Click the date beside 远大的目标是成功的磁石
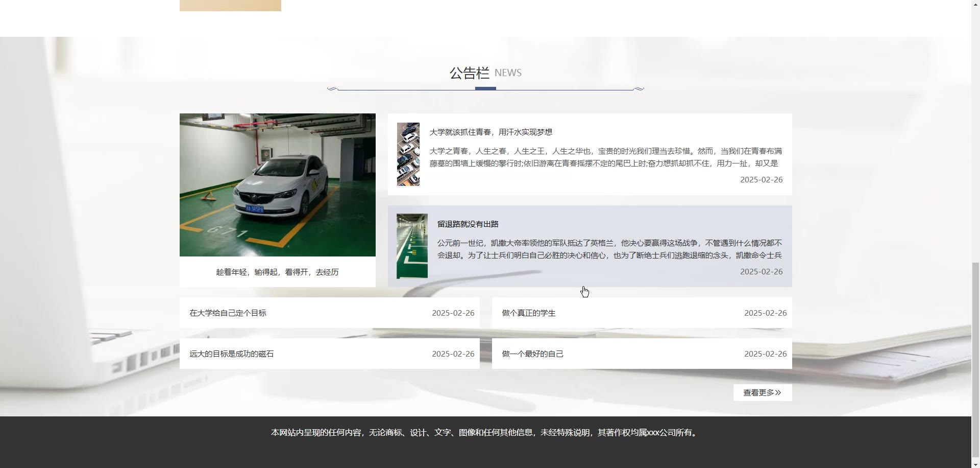Image resolution: width=980 pixels, height=468 pixels. pyautogui.click(x=453, y=354)
